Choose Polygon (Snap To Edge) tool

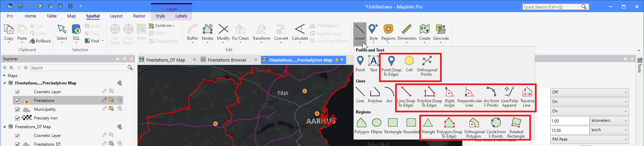449,128
